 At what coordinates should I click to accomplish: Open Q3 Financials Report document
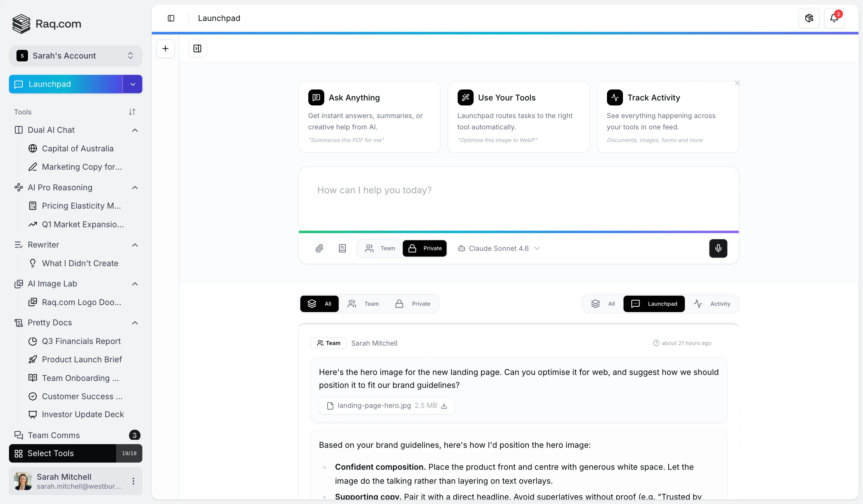(81, 341)
